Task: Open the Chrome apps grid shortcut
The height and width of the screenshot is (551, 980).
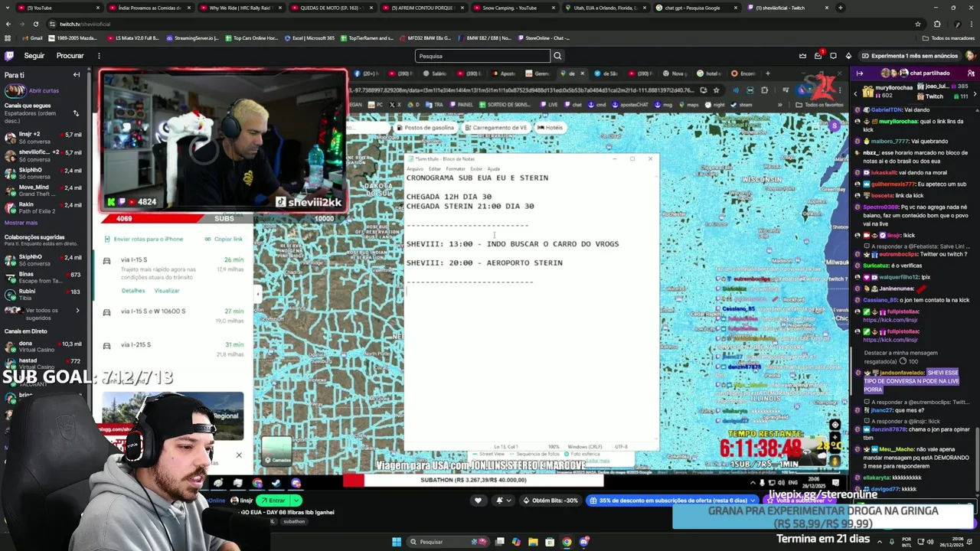Action: point(8,38)
